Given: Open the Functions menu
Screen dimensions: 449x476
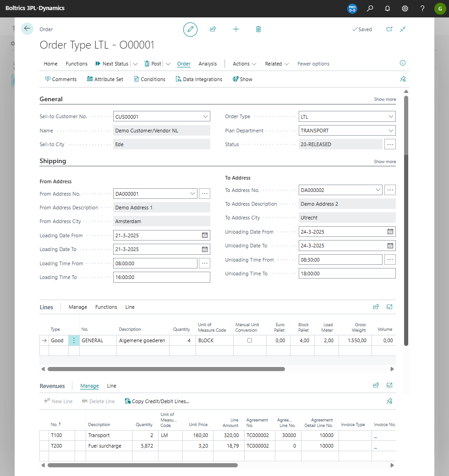Looking at the screenshot, I should coord(77,64).
